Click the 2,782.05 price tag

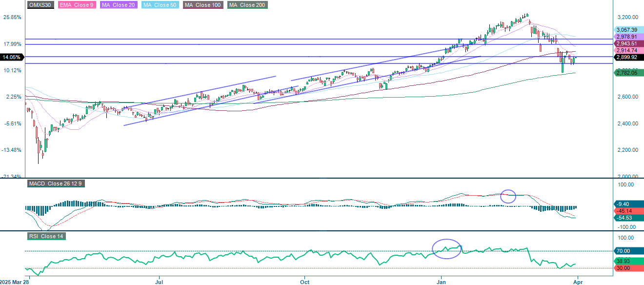[628, 73]
